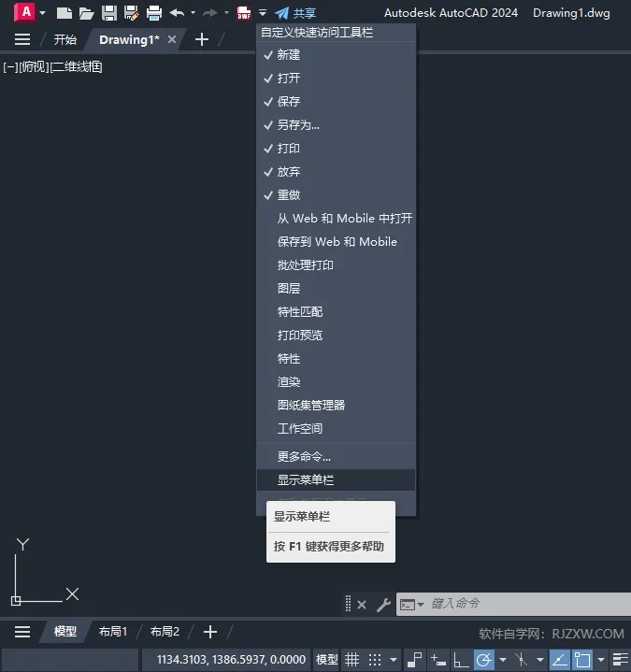Screen dimensions: 631x672
Task: Expand the application menu arrow beside A logo
Action: tap(42, 13)
